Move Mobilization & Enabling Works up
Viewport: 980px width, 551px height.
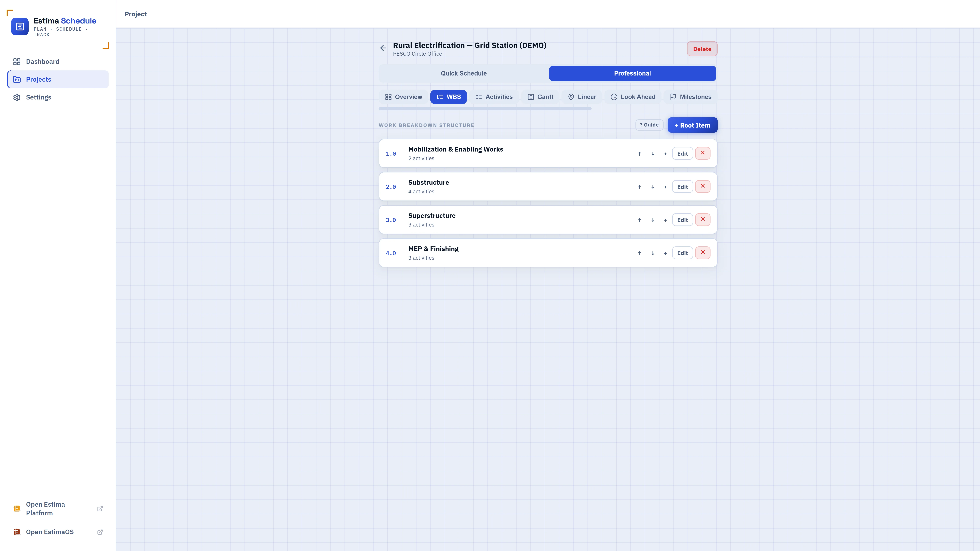pyautogui.click(x=640, y=154)
